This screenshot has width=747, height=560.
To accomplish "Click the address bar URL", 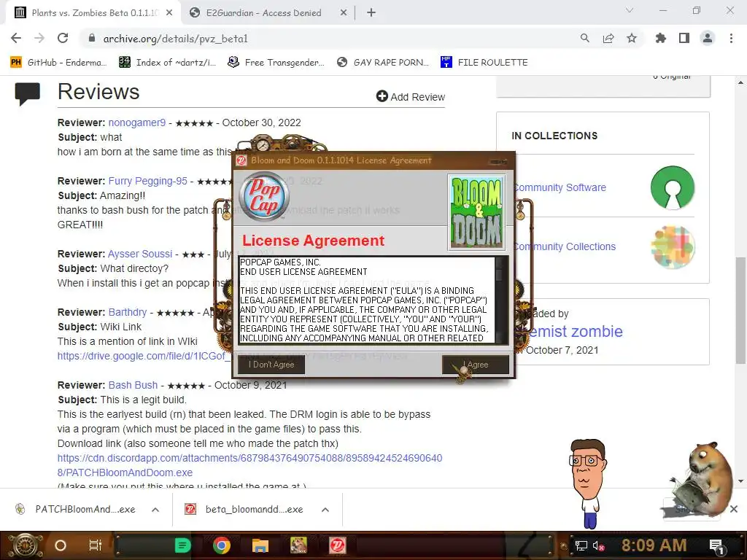I will (x=175, y=39).
